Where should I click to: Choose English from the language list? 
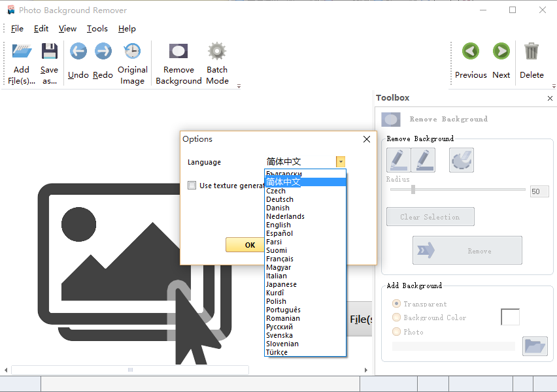point(278,225)
